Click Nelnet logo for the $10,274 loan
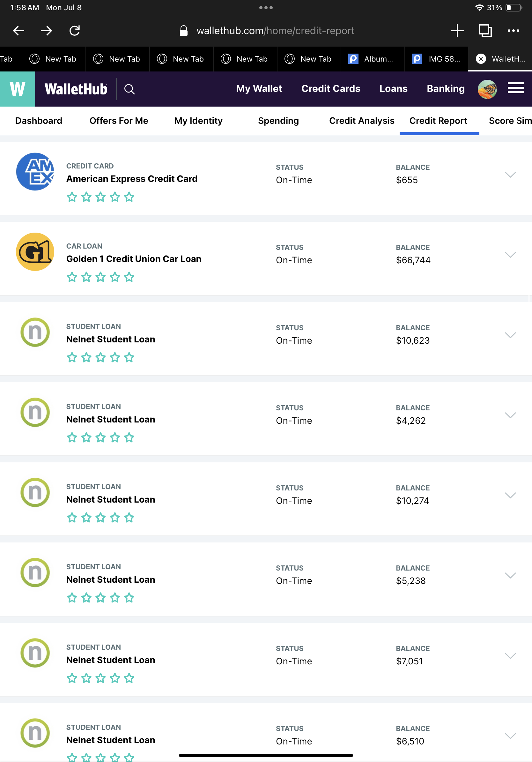The image size is (532, 762). [x=35, y=492]
